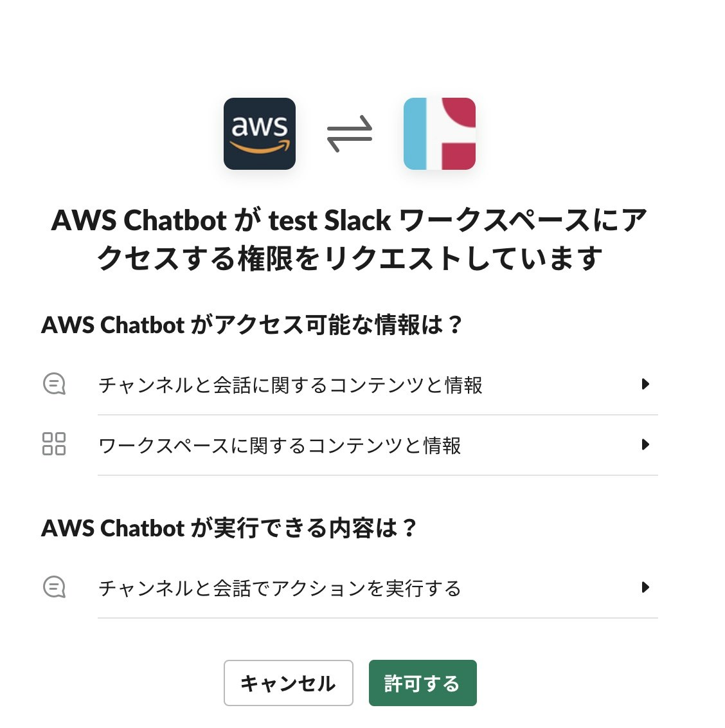Click the green 許可する button

point(423,683)
